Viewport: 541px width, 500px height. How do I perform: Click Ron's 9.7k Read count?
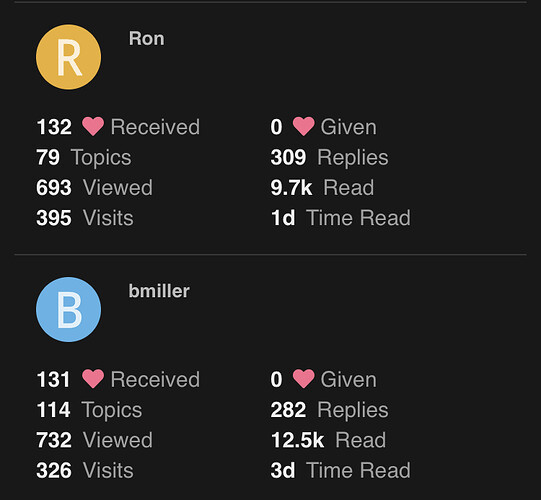(x=322, y=187)
